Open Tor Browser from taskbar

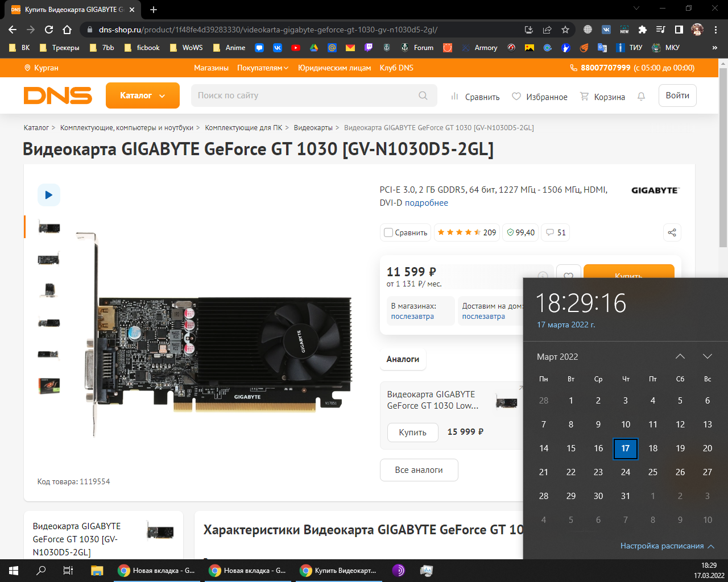click(x=399, y=571)
